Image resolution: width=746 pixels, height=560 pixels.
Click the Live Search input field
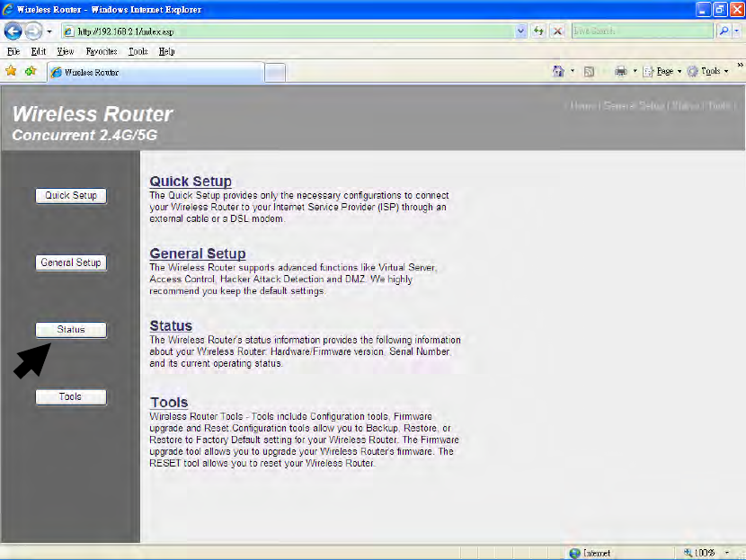pyautogui.click(x=643, y=31)
